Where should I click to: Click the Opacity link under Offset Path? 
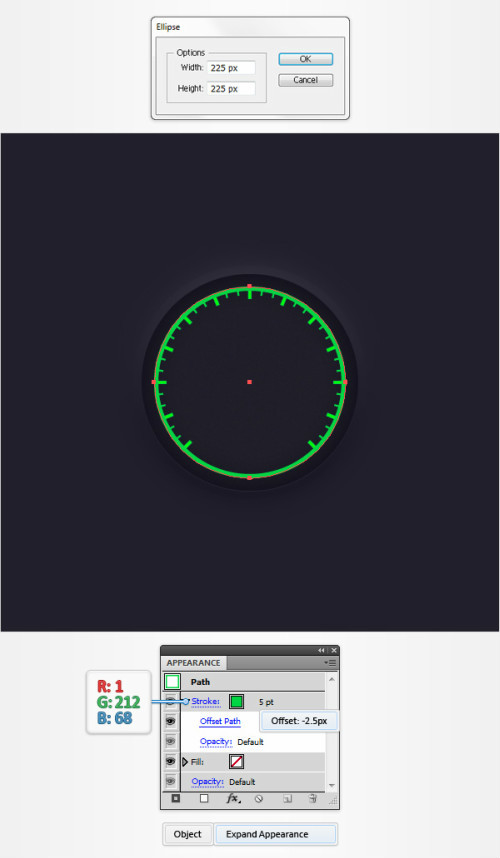pyautogui.click(x=216, y=741)
